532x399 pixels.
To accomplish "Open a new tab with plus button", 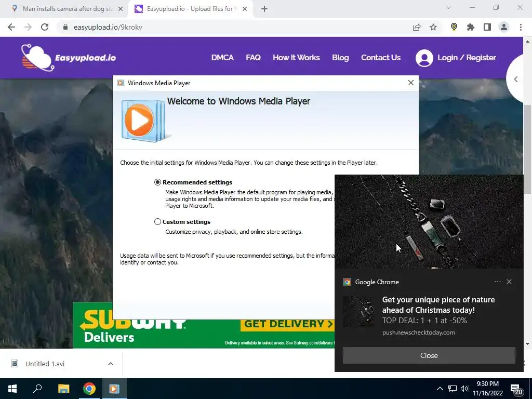I will coord(264,9).
